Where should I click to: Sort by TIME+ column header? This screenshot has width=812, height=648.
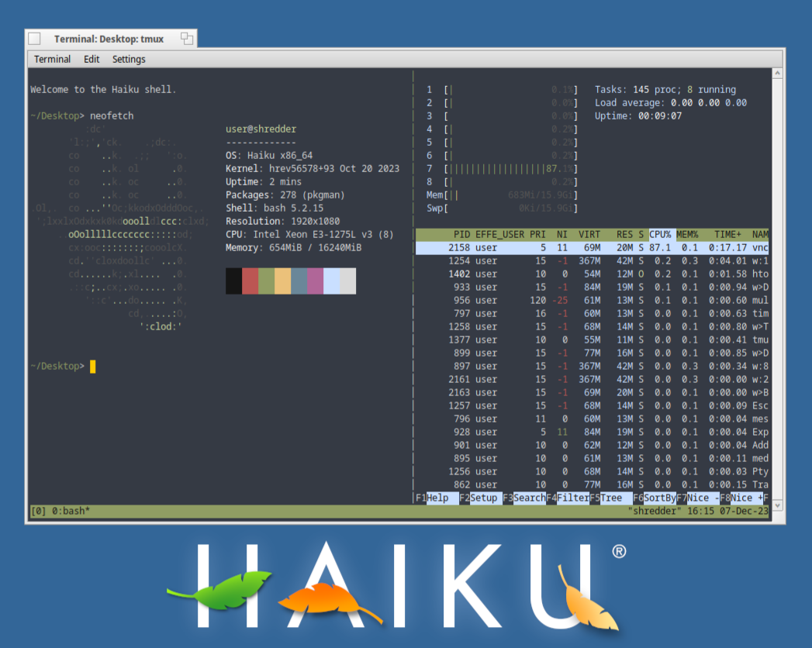727,234
